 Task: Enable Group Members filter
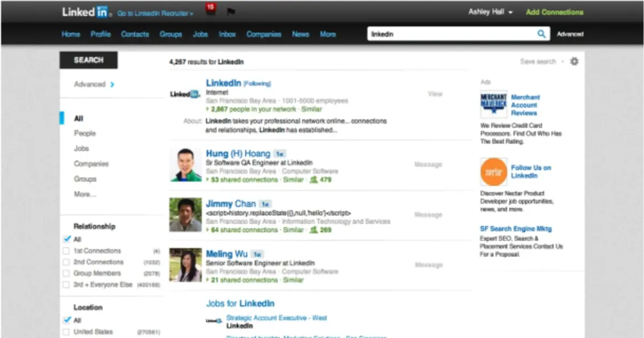66,274
